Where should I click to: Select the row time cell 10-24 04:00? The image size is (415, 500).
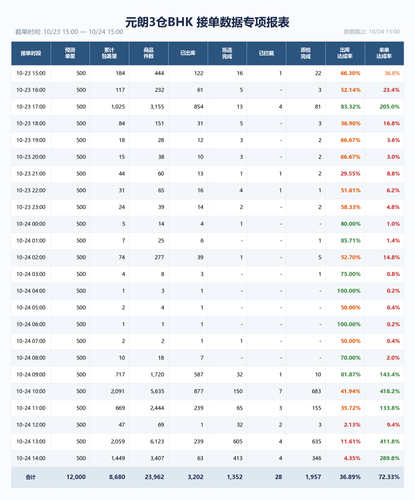[x=31, y=291]
